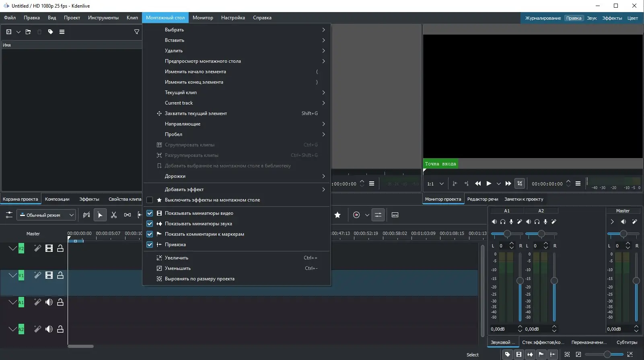
Task: Toggle lock on track A1
Action: click(60, 302)
